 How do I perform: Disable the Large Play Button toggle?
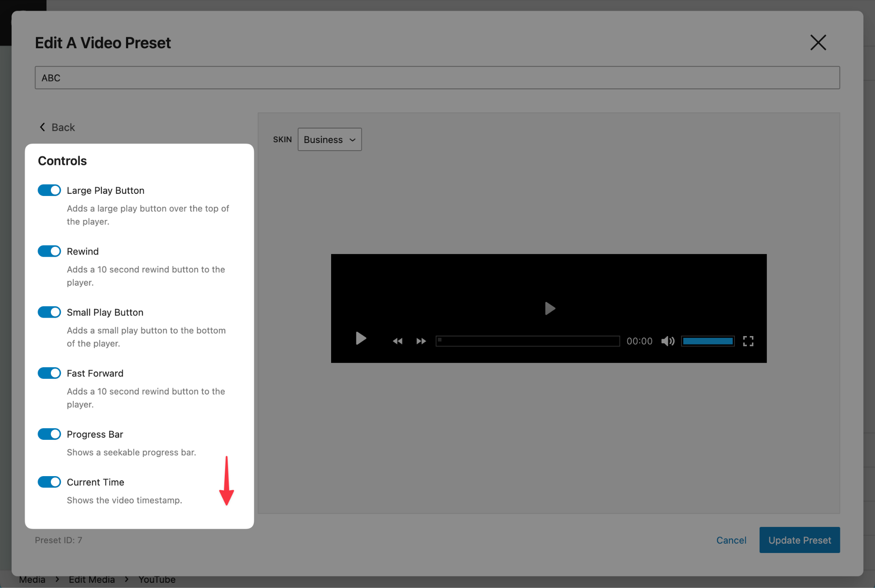[49, 190]
